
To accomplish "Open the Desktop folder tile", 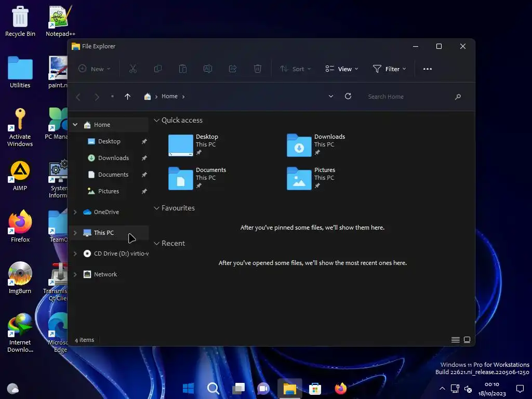I will (194, 145).
